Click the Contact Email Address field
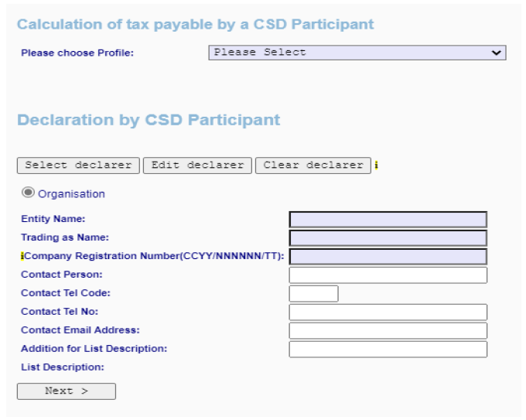 (388, 331)
